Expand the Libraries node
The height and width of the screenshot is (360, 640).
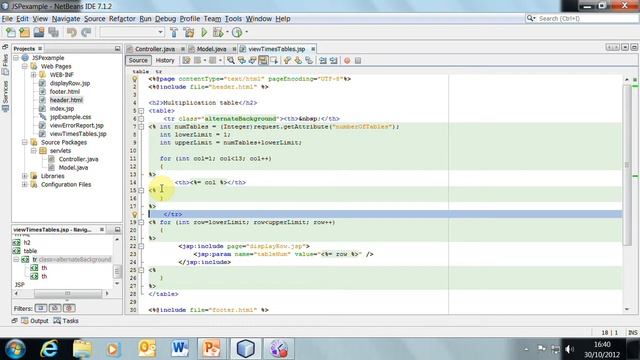(25, 176)
